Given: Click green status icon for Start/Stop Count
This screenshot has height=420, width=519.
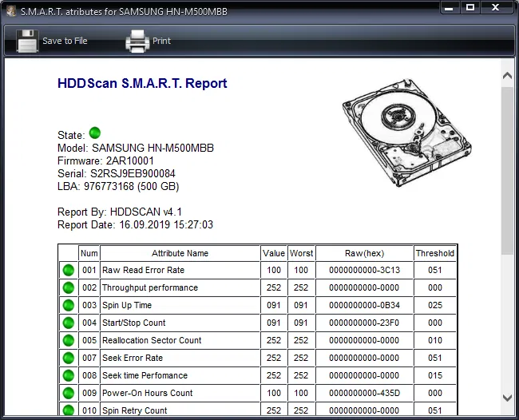Looking at the screenshot, I should [69, 323].
